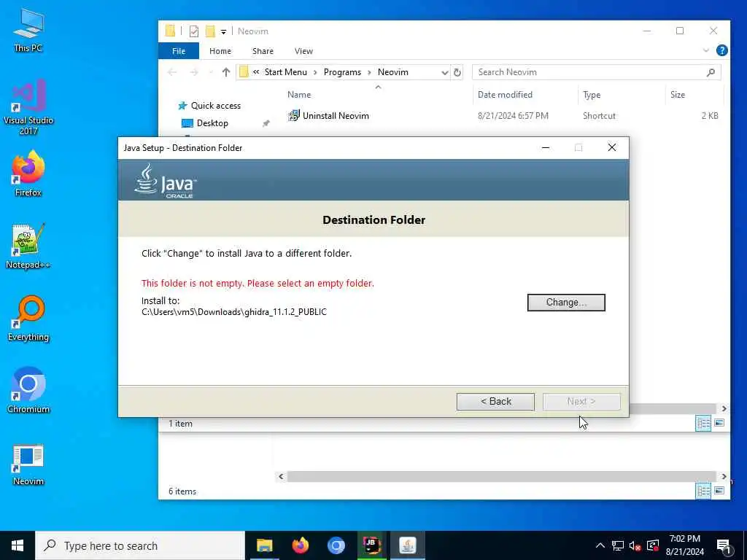Click lower scrollbar left arrow

point(281,477)
